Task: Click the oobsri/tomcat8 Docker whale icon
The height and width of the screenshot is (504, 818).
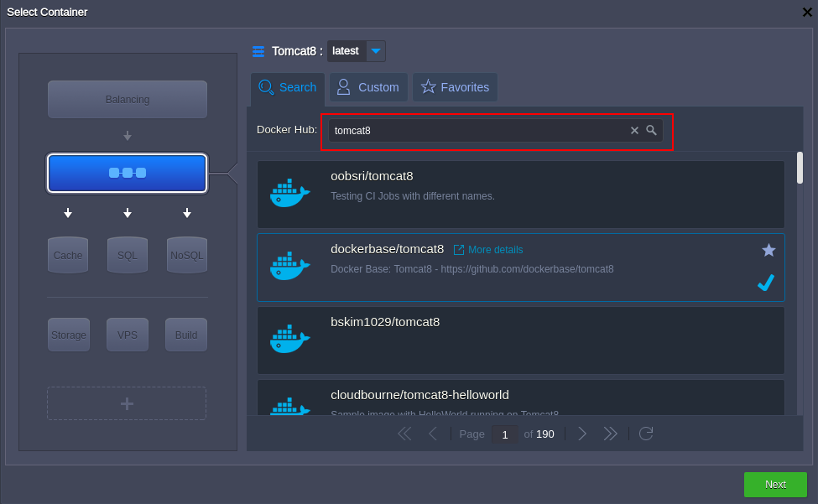Action: [289, 193]
